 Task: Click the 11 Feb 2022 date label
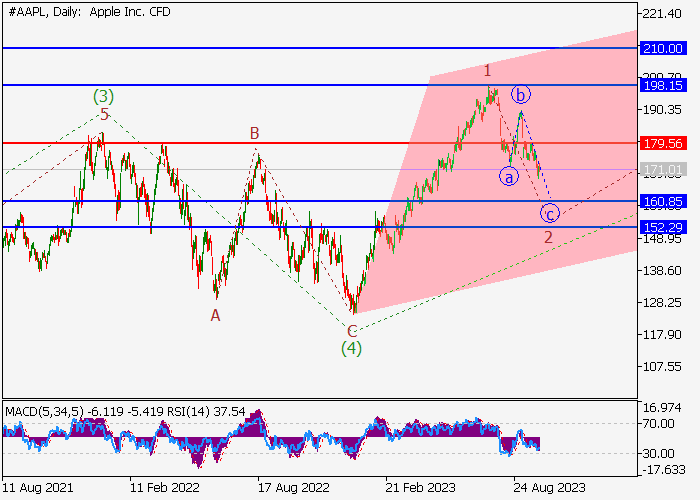tap(165, 488)
